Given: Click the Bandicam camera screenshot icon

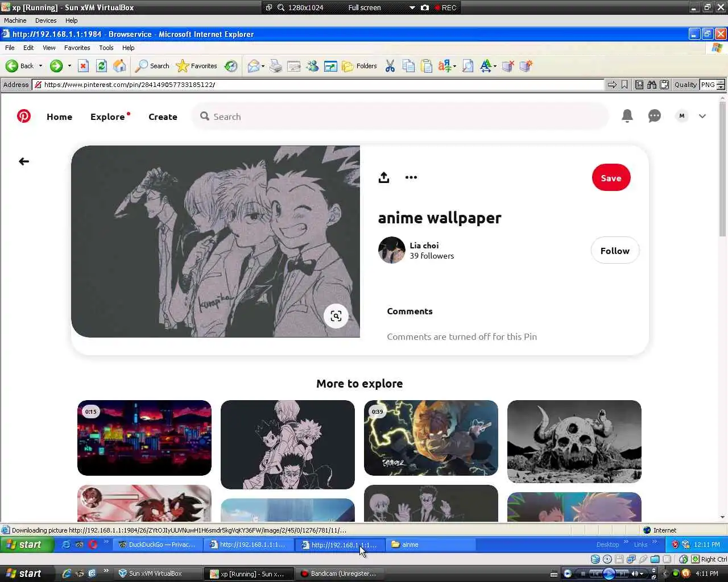Looking at the screenshot, I should 424,7.
